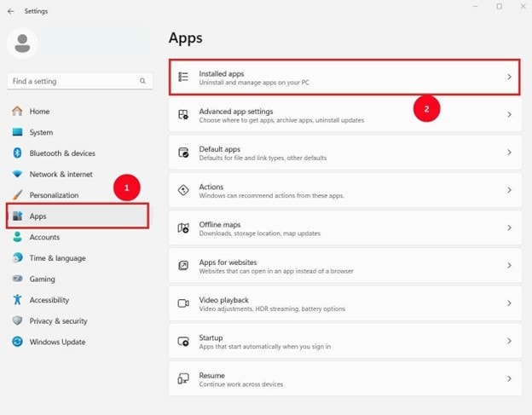Image resolution: width=532 pixels, height=415 pixels.
Task: Open Windows Update label in sidebar
Action: [x=57, y=342]
